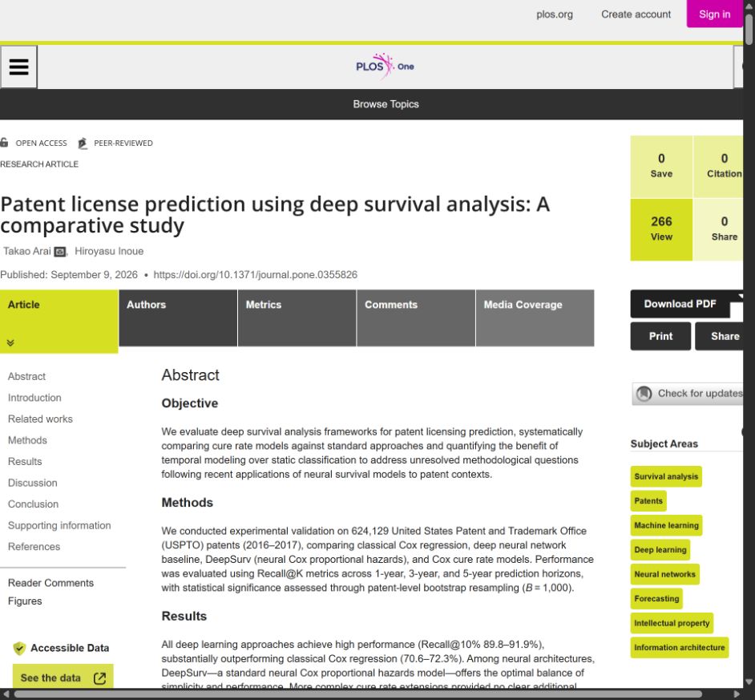
Task: Click the open access lock icon
Action: tap(4, 143)
